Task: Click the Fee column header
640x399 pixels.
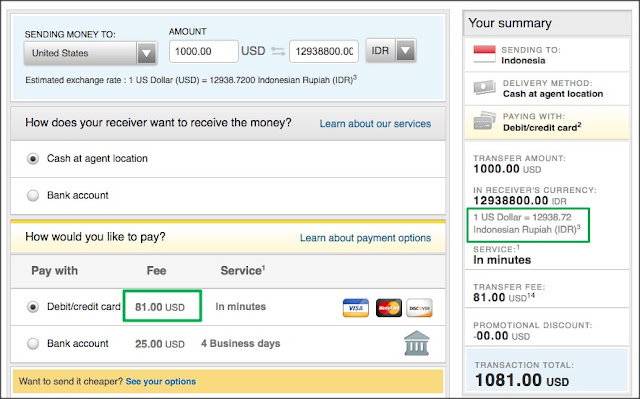Action: (156, 271)
